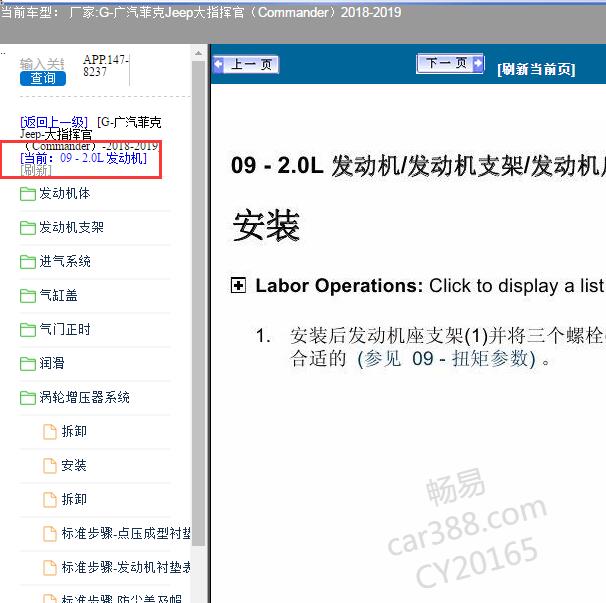Click page icon beside 安装 entry
This screenshot has width=606, height=603.
(x=49, y=465)
